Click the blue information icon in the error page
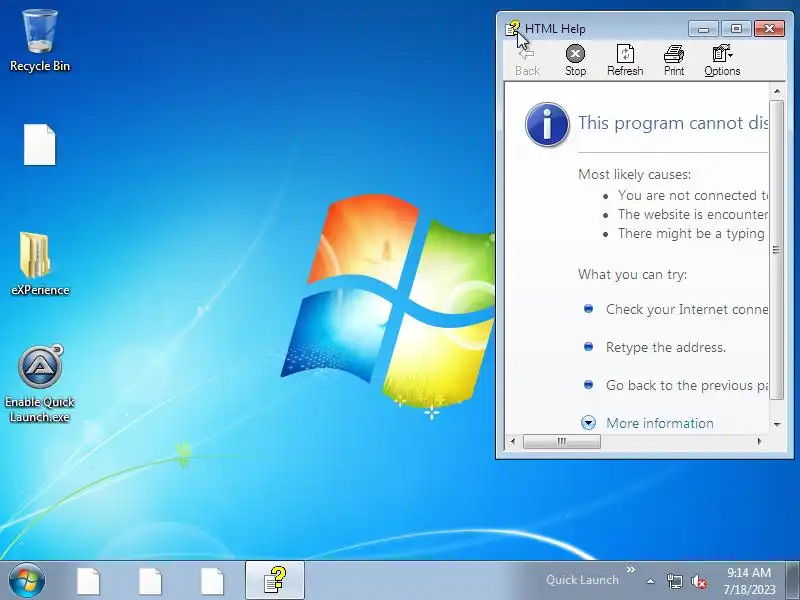Viewport: 800px width, 600px height. (x=547, y=124)
